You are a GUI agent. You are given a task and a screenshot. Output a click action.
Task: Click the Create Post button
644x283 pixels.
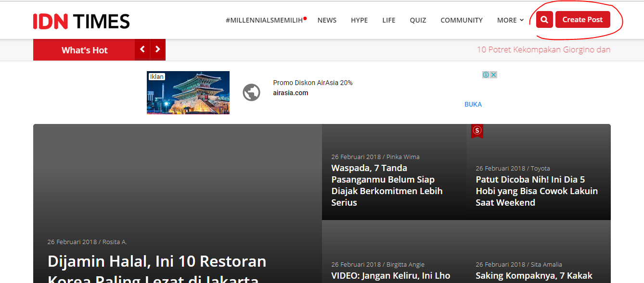[582, 20]
